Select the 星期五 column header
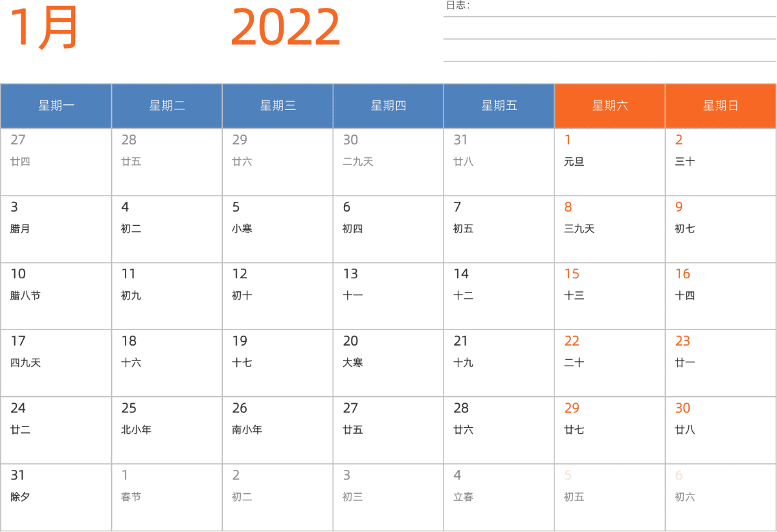The height and width of the screenshot is (532, 777). (x=499, y=106)
